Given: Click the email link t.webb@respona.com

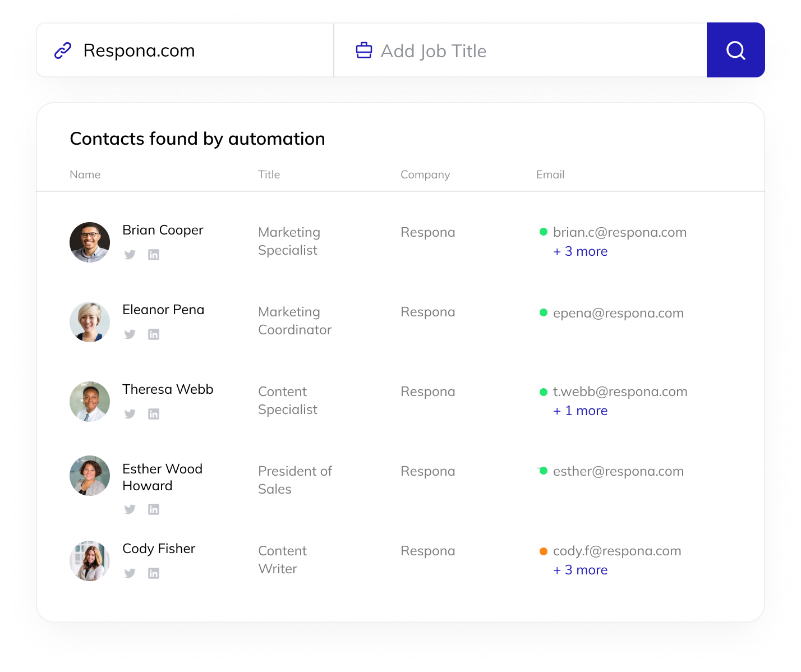Looking at the screenshot, I should pyautogui.click(x=620, y=392).
